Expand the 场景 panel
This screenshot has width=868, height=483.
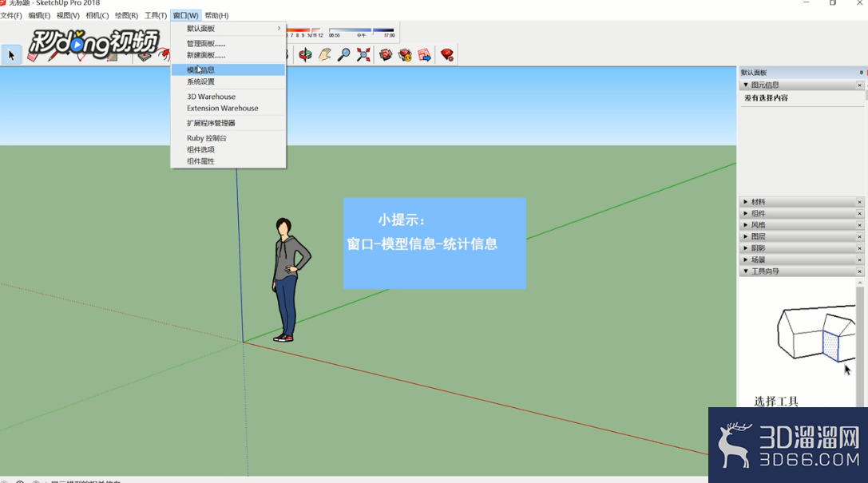(746, 260)
